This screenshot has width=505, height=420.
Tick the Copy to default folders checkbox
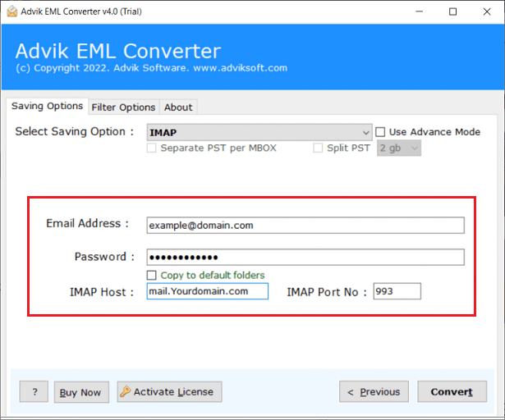tap(151, 275)
